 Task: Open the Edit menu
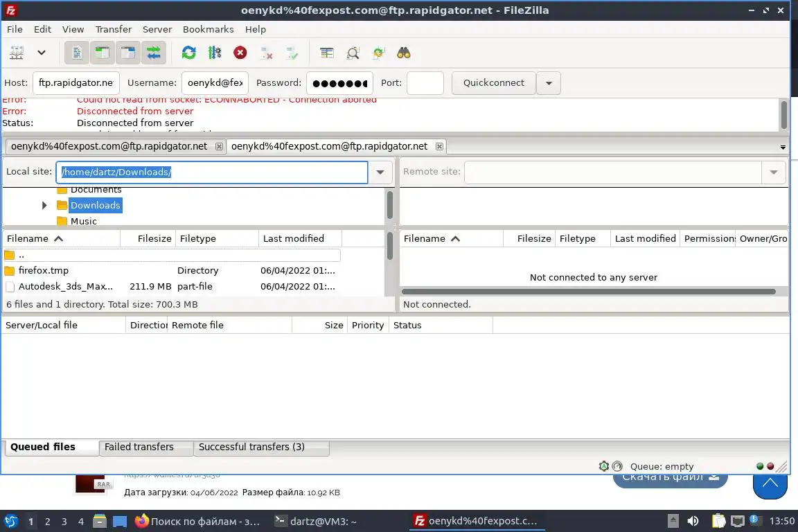pos(42,29)
